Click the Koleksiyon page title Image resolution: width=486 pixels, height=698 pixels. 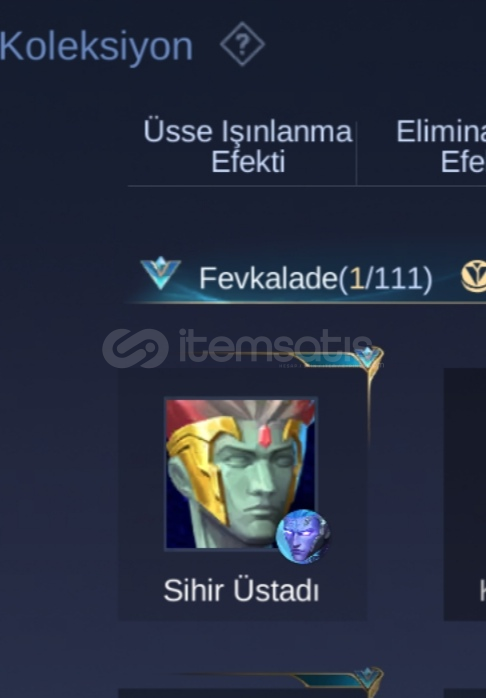pos(96,46)
